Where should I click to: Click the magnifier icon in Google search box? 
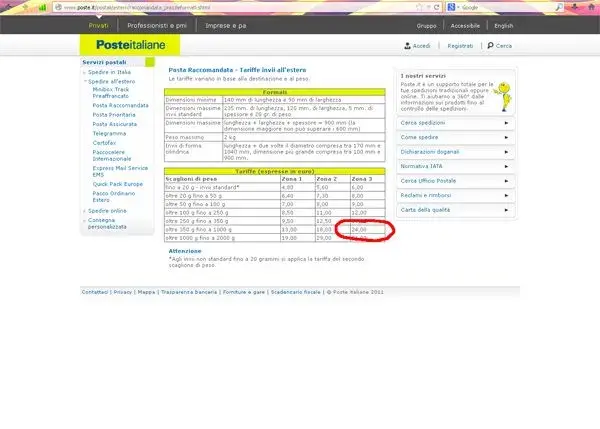559,7
